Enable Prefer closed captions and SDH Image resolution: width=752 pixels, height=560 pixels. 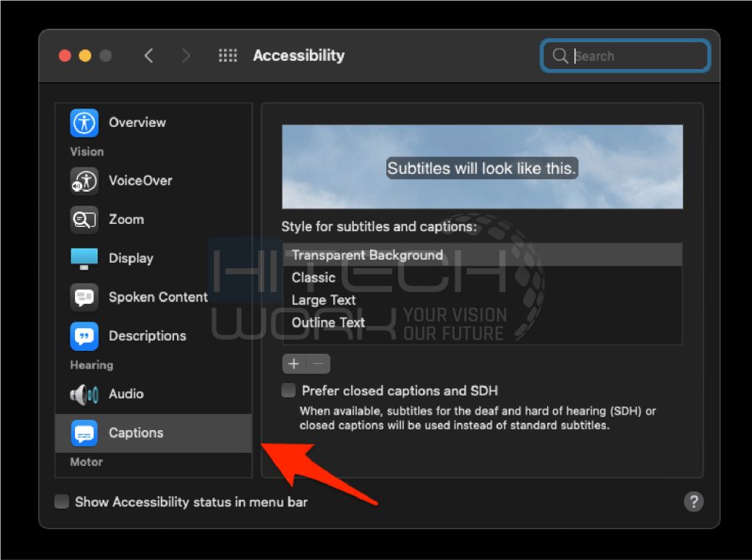pyautogui.click(x=289, y=390)
